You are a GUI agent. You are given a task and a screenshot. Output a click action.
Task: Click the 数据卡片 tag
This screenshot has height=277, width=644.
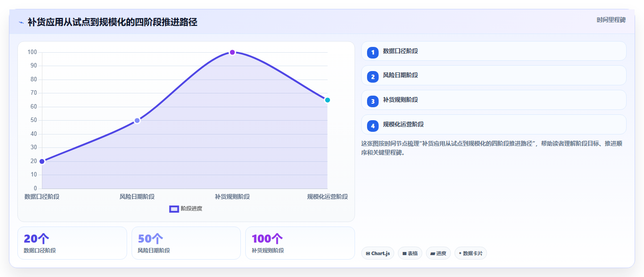click(471, 253)
